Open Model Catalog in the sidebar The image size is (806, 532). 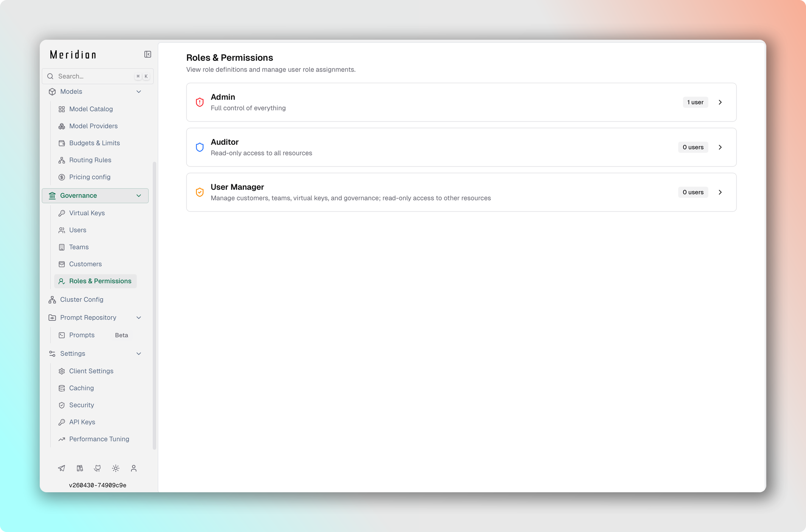[95, 109]
